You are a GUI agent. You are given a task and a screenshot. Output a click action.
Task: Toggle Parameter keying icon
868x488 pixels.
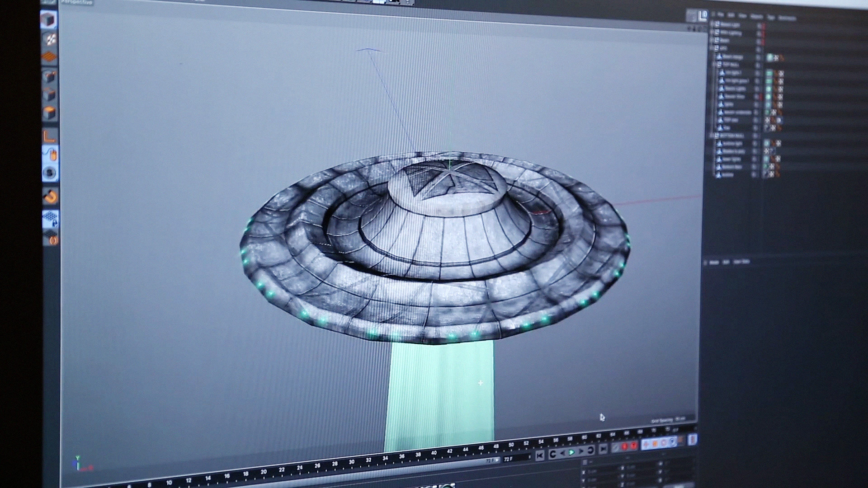[x=673, y=441]
